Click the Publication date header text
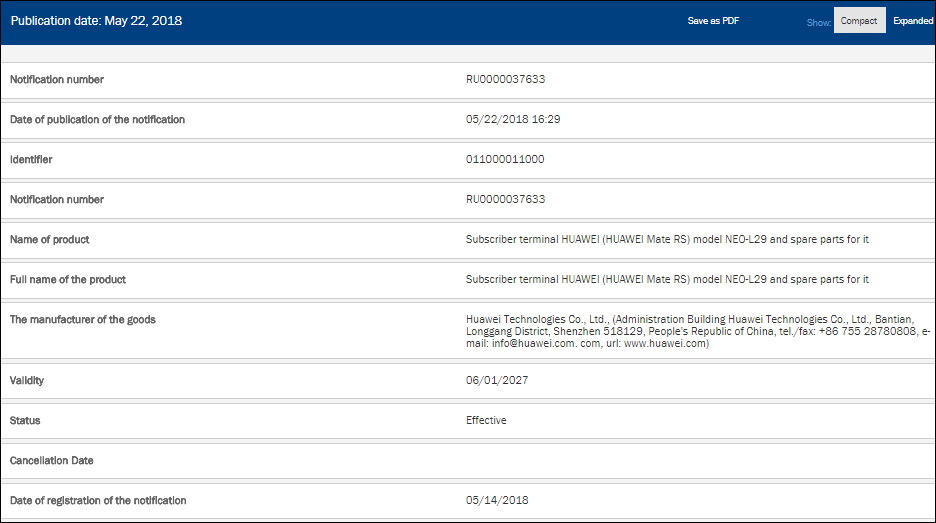 click(96, 21)
